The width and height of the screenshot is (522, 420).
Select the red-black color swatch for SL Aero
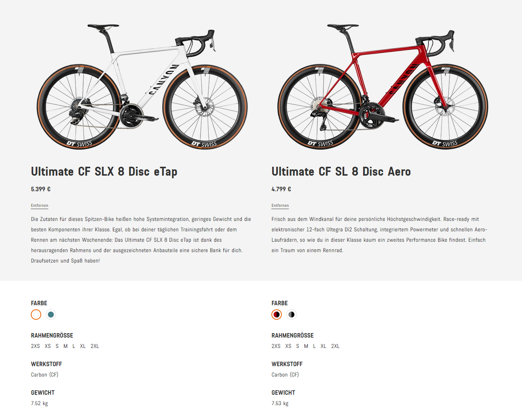pos(277,315)
